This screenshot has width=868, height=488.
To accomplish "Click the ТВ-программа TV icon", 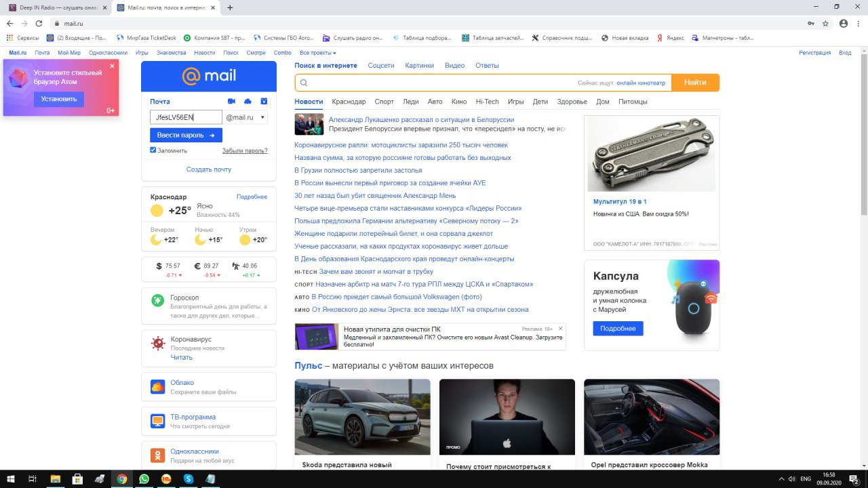I will pos(157,421).
